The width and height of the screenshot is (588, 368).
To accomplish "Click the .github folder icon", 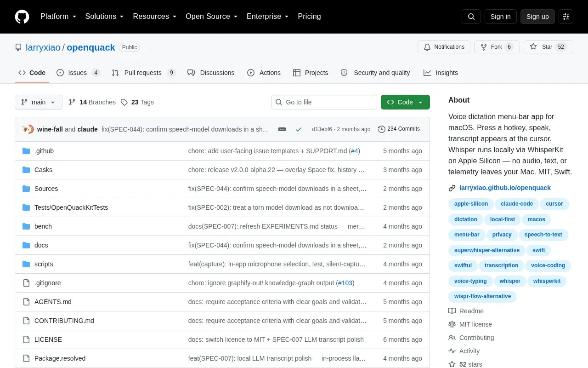I will click(x=26, y=151).
